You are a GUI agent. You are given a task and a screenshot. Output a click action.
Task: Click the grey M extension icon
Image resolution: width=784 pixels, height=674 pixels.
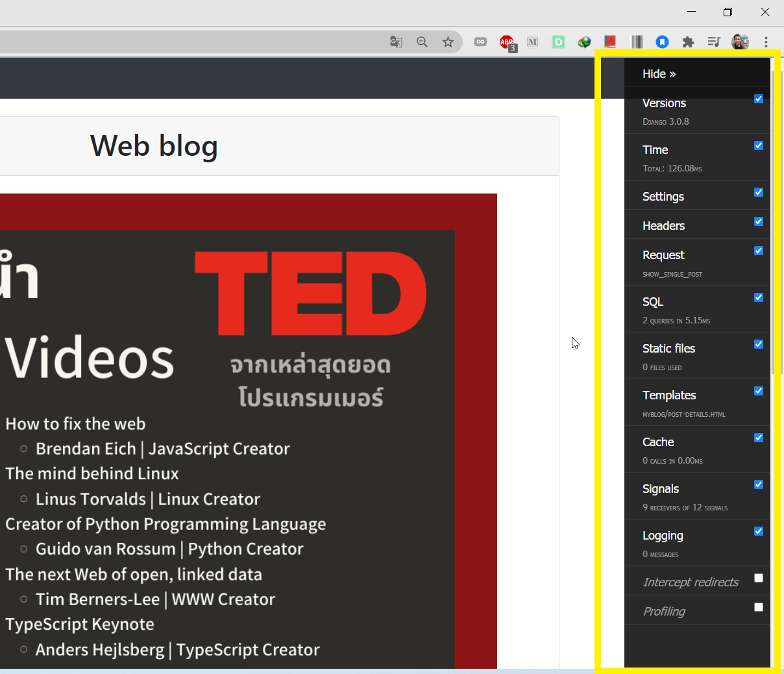[x=533, y=42]
